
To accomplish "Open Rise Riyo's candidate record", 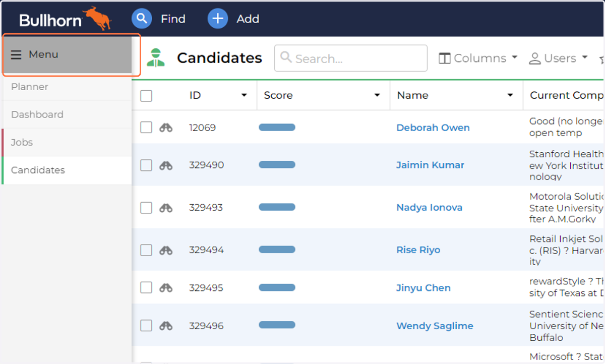I will click(418, 250).
